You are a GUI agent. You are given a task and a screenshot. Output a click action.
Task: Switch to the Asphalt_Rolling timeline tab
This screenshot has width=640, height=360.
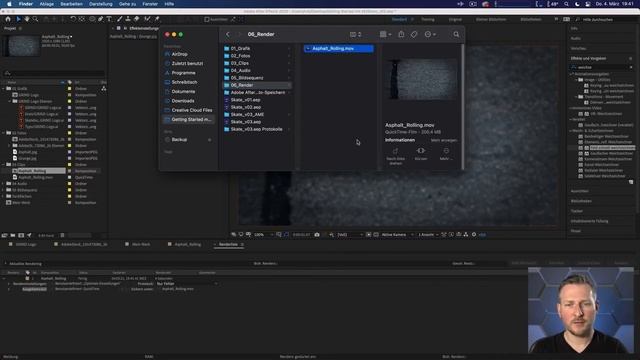[188, 244]
